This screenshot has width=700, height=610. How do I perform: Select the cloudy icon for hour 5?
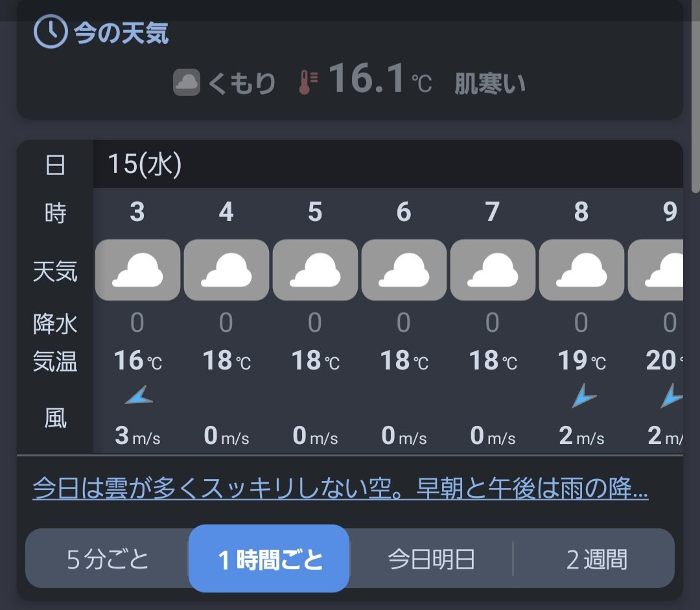pyautogui.click(x=315, y=270)
